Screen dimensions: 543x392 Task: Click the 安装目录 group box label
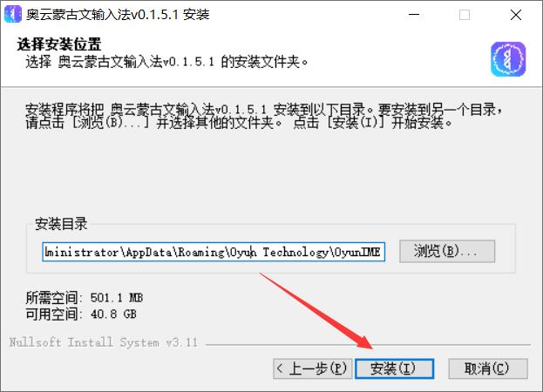click(61, 224)
